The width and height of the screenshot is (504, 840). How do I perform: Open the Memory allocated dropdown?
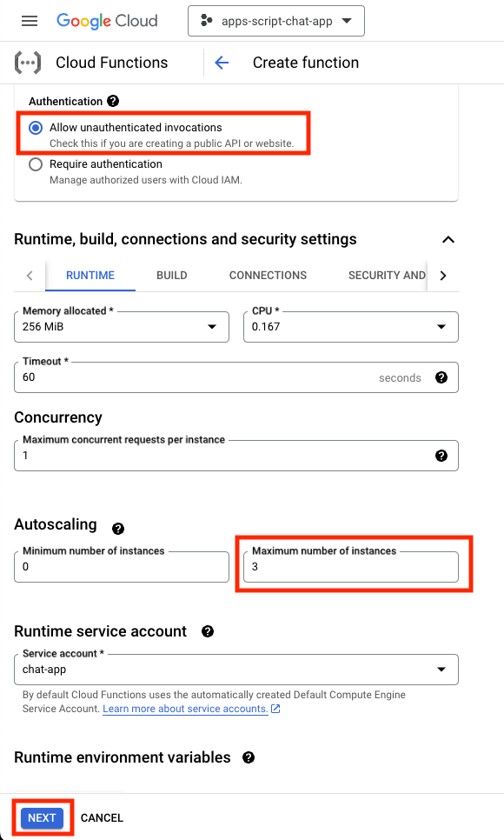(122, 327)
